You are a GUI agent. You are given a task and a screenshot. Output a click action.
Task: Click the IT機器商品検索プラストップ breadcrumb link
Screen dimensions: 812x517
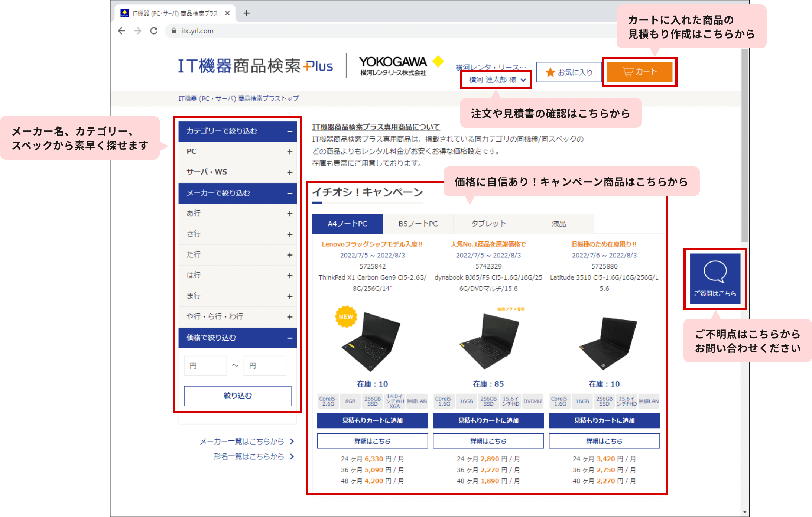coord(238,98)
